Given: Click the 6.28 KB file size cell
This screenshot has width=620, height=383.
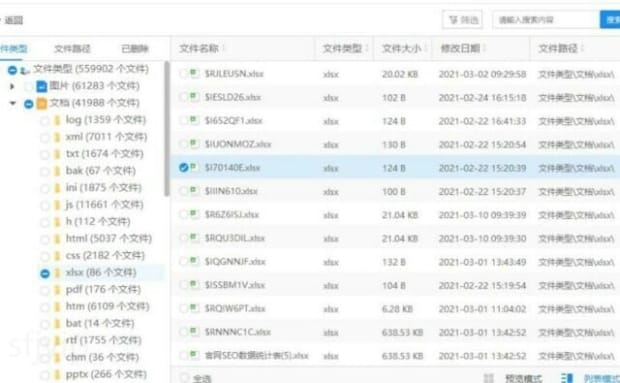Looking at the screenshot, I should (x=397, y=309).
